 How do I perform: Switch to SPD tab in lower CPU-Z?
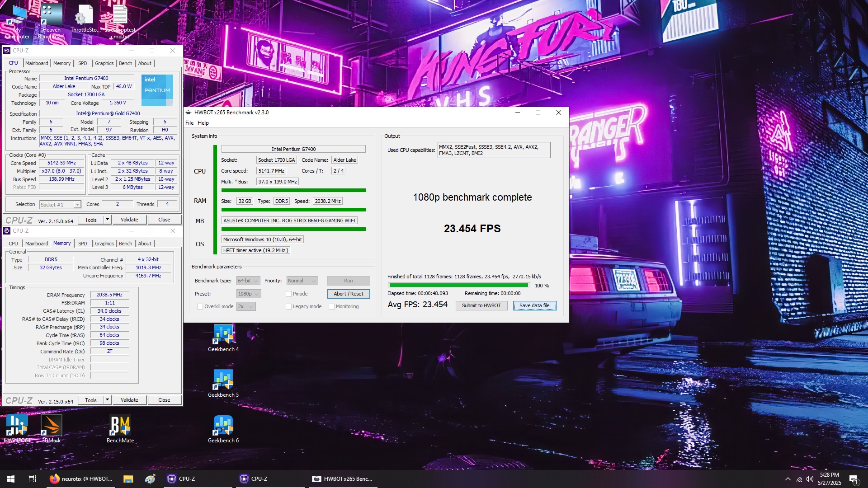click(82, 244)
